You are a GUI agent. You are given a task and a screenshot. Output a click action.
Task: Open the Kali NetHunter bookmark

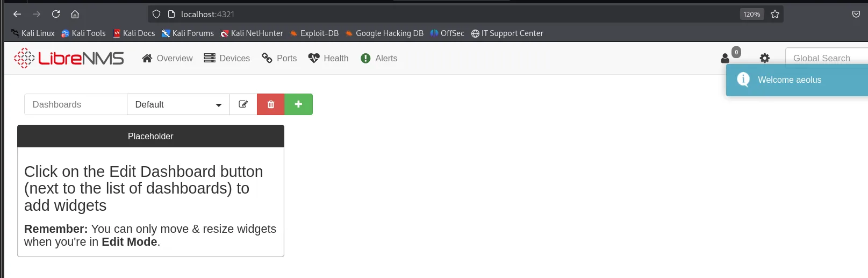coord(252,33)
